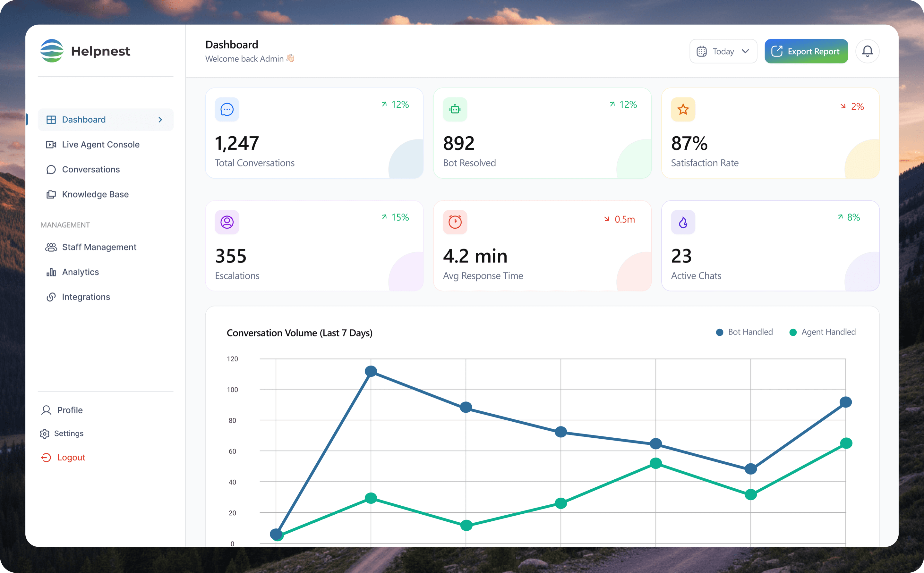Click the Staff Management people icon
924x573 pixels.
coord(51,247)
